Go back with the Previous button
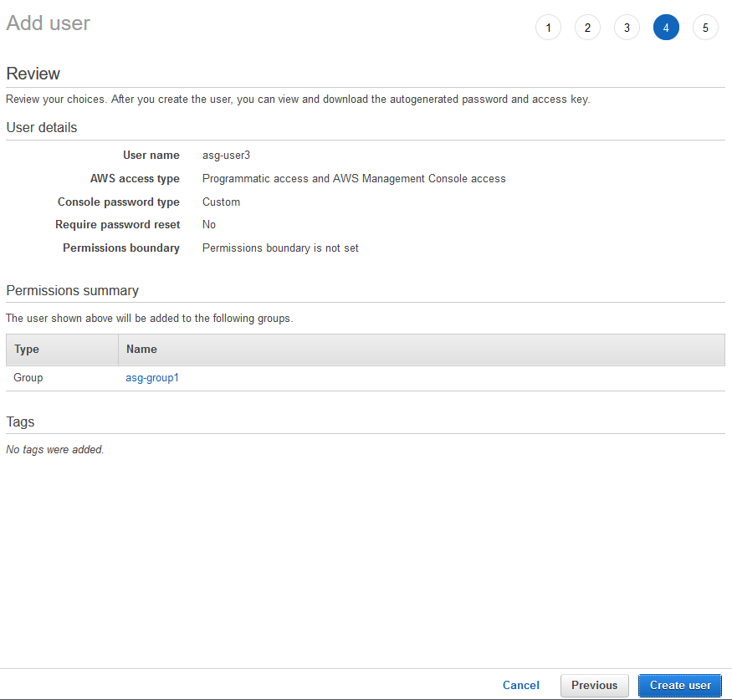The width and height of the screenshot is (732, 700). point(594,685)
